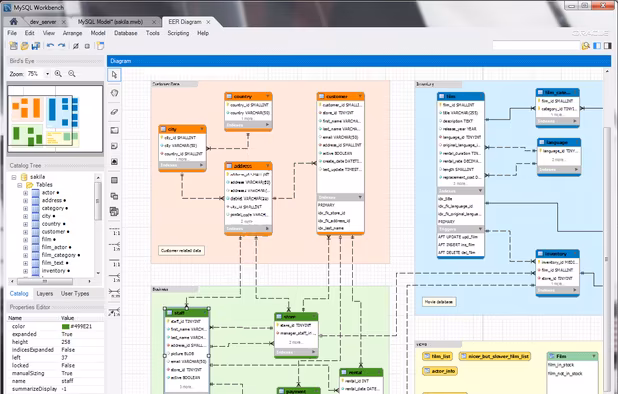
Task: Zoom in with the plus magnifier icon
Action: [58, 74]
